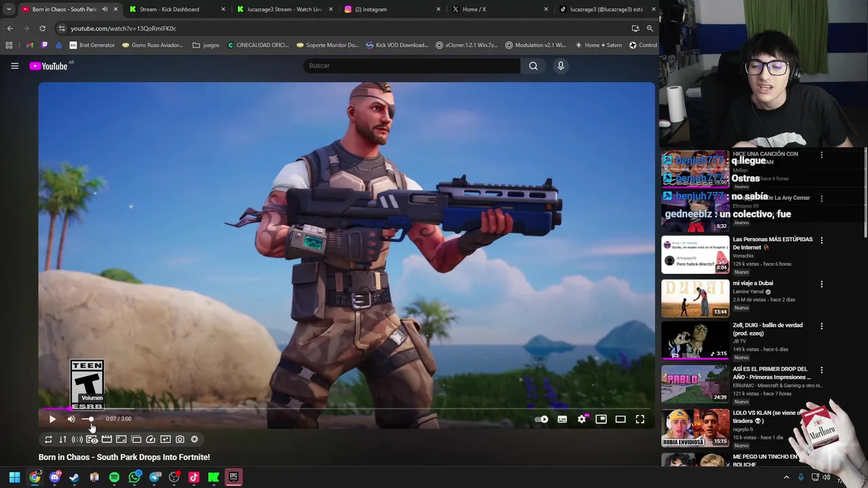
Task: Open the Windows Start menu
Action: 14,477
